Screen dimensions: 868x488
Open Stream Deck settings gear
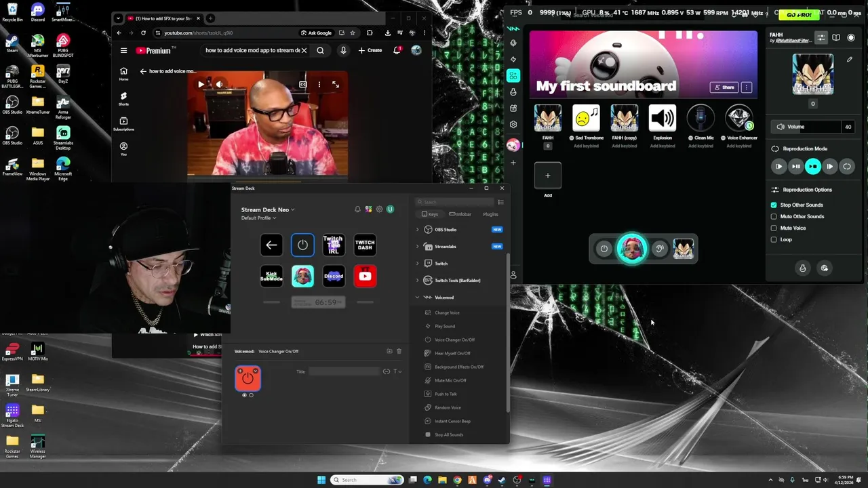pos(379,209)
